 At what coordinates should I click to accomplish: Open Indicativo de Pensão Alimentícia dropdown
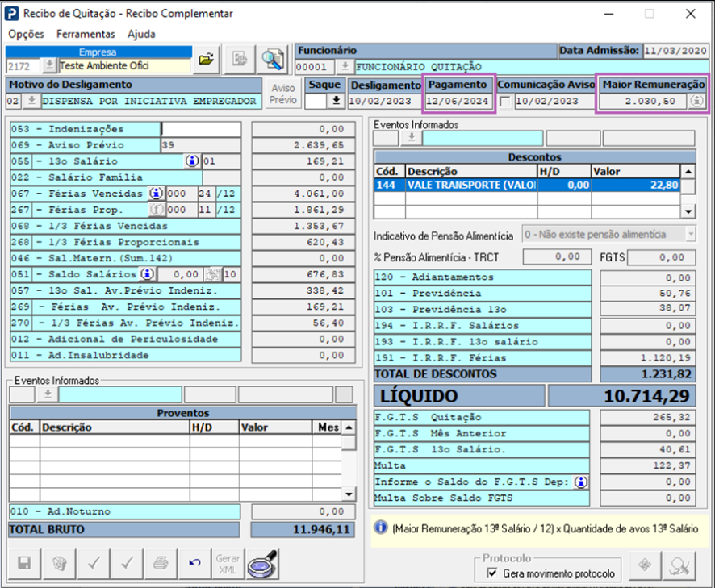pyautogui.click(x=688, y=235)
